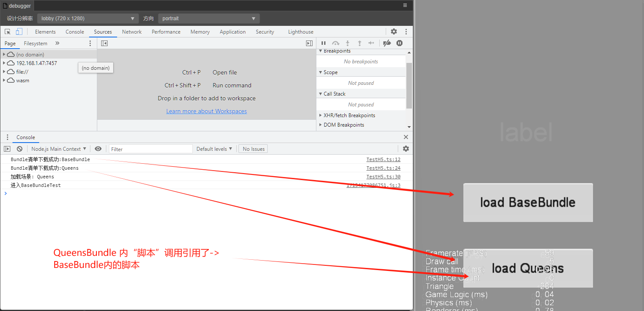
Task: Toggle pause on exceptions
Action: (399, 43)
